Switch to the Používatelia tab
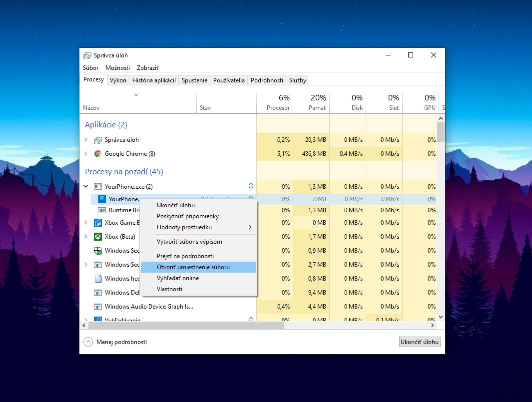The image size is (532, 402). coord(229,80)
